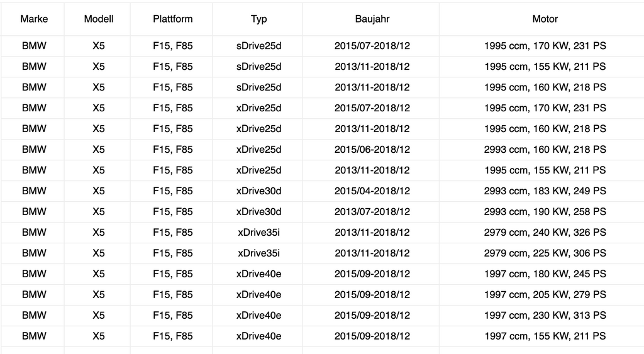Select xDrive35i in the 326 PS row
644x354 pixels.
(x=258, y=232)
